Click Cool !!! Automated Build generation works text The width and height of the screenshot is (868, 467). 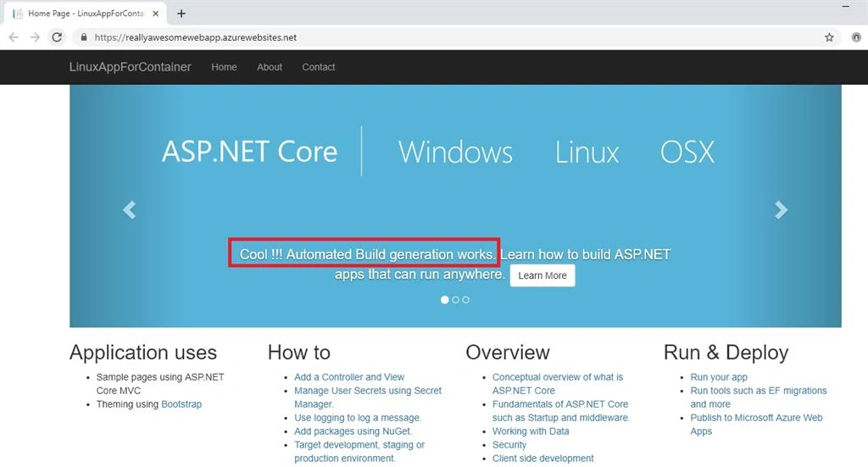pyautogui.click(x=367, y=254)
